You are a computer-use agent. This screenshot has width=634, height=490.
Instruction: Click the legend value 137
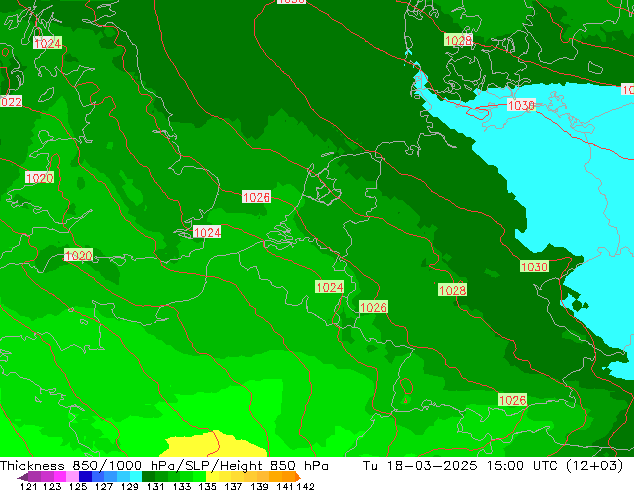tap(233, 486)
